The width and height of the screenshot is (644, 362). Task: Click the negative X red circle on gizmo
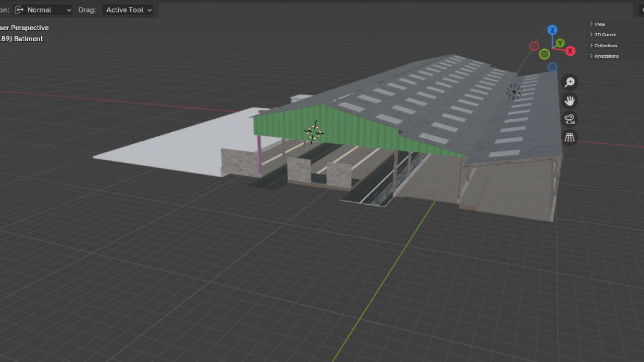coord(534,46)
